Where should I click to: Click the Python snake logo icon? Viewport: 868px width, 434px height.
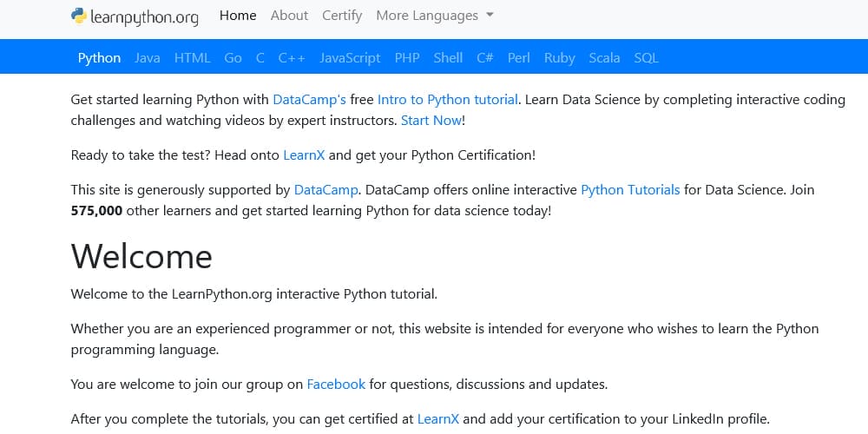[x=79, y=16]
